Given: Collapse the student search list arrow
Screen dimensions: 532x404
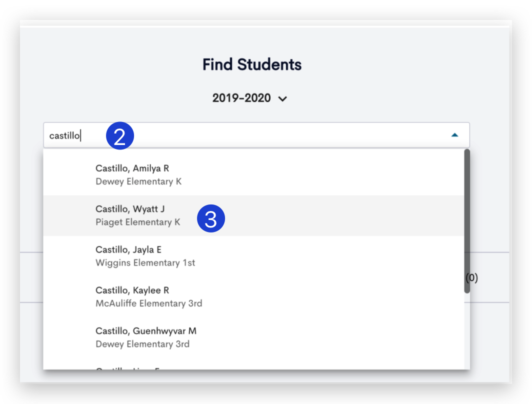Looking at the screenshot, I should tap(454, 135).
